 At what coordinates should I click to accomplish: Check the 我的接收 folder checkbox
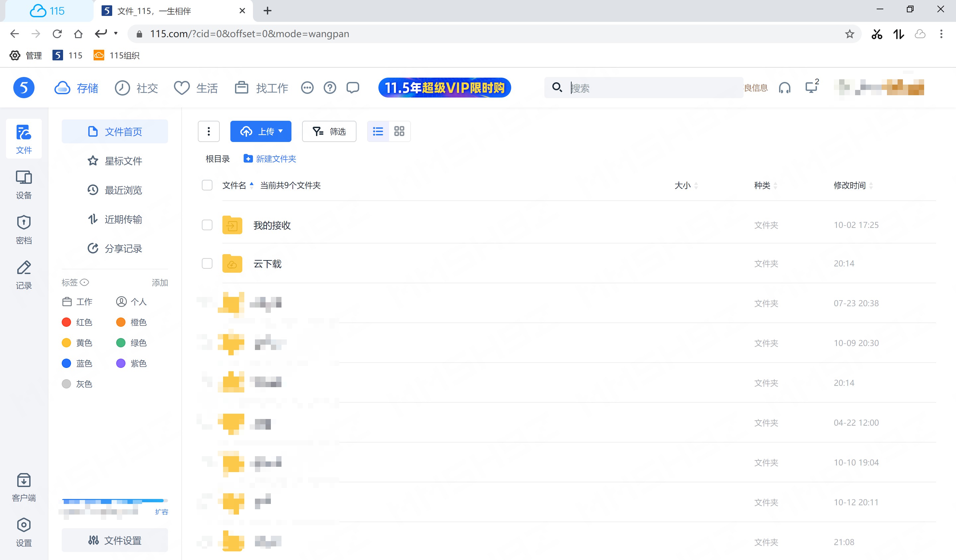click(207, 225)
